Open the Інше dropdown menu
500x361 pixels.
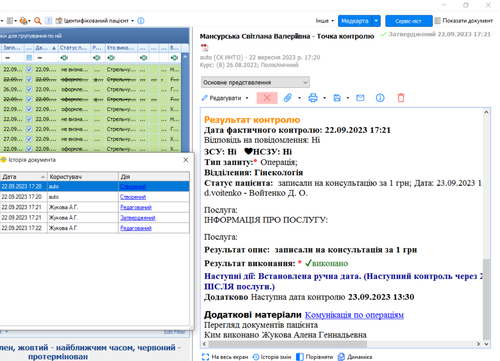pyautogui.click(x=325, y=21)
